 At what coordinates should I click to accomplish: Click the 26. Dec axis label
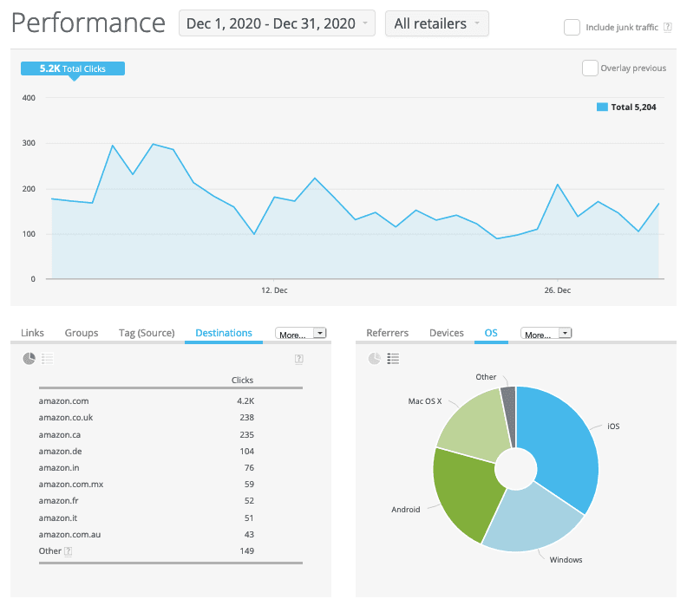[x=557, y=290]
